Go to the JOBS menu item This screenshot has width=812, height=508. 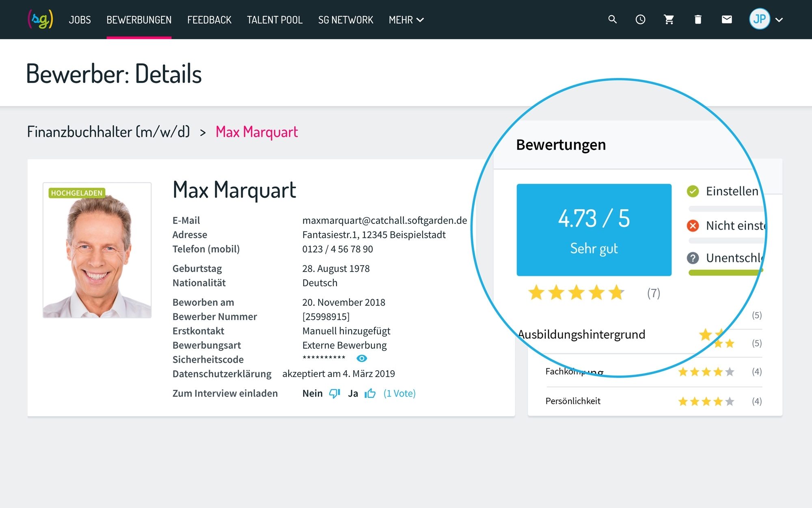tap(80, 20)
